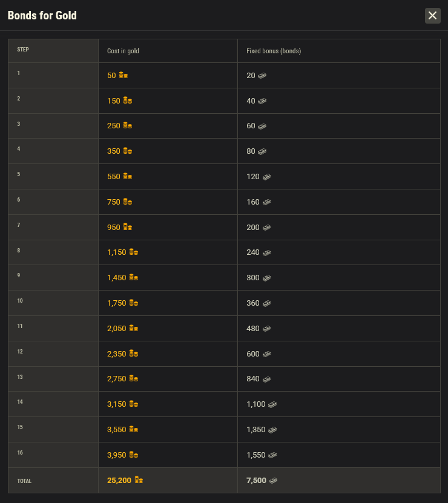Click the gold coin icon beside 550
The width and height of the screenshot is (448, 503).
point(127,177)
